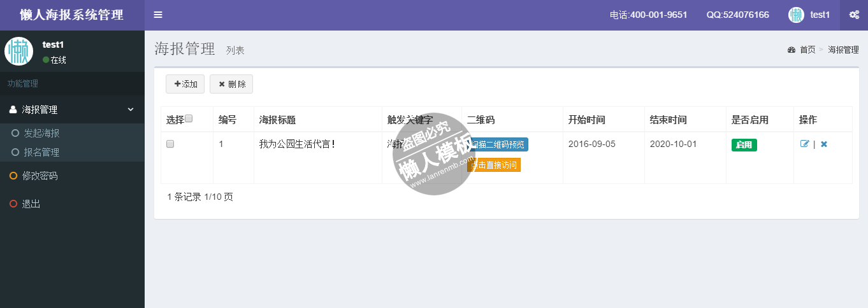Click the user icon beside 海报管理 menu
The image size is (868, 308).
tap(13, 109)
